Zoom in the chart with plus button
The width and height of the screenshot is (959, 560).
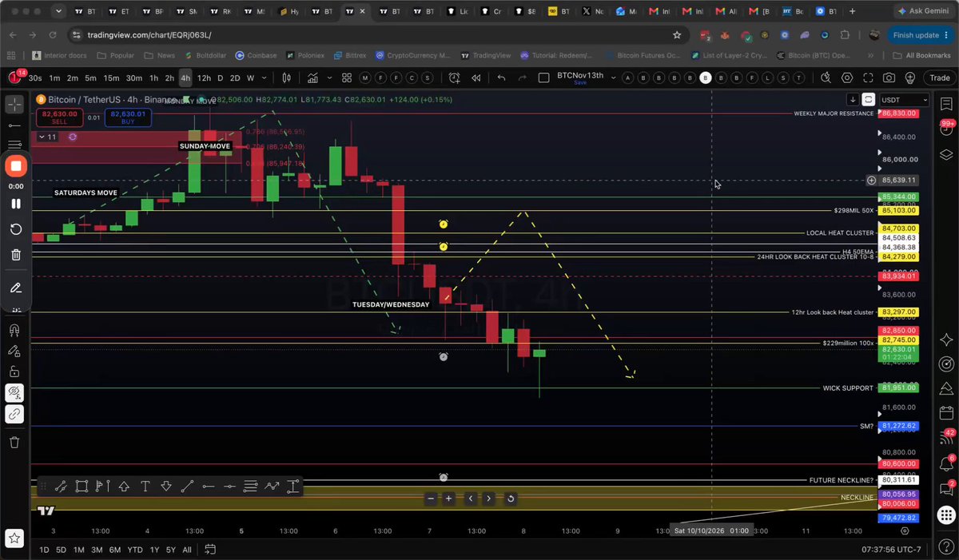pyautogui.click(x=449, y=498)
